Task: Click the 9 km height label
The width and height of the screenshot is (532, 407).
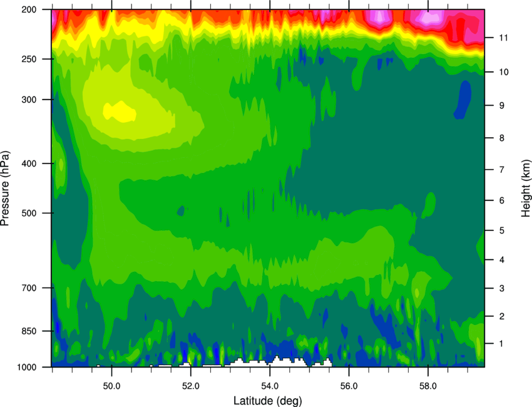Action: [x=501, y=106]
